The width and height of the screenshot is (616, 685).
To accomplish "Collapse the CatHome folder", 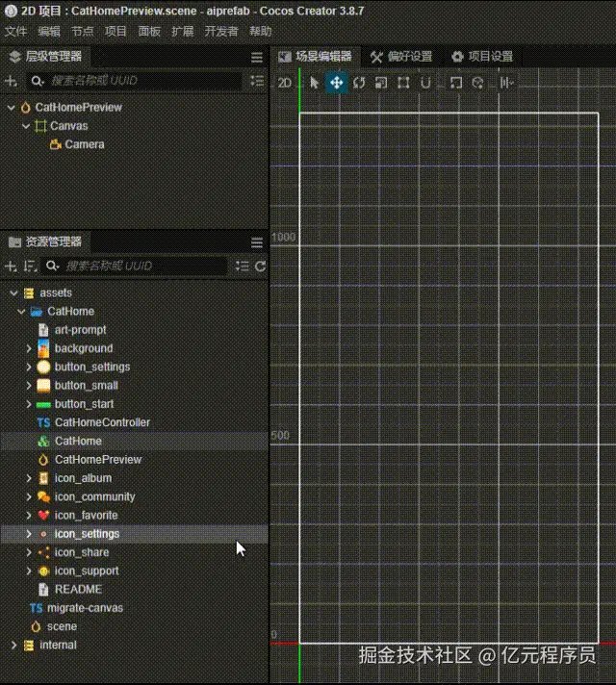I will 21,311.
